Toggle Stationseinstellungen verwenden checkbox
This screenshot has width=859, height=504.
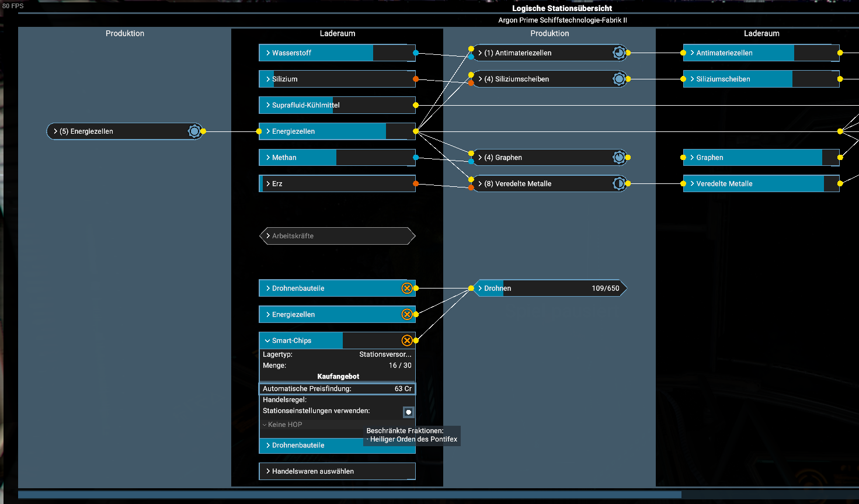(x=408, y=412)
